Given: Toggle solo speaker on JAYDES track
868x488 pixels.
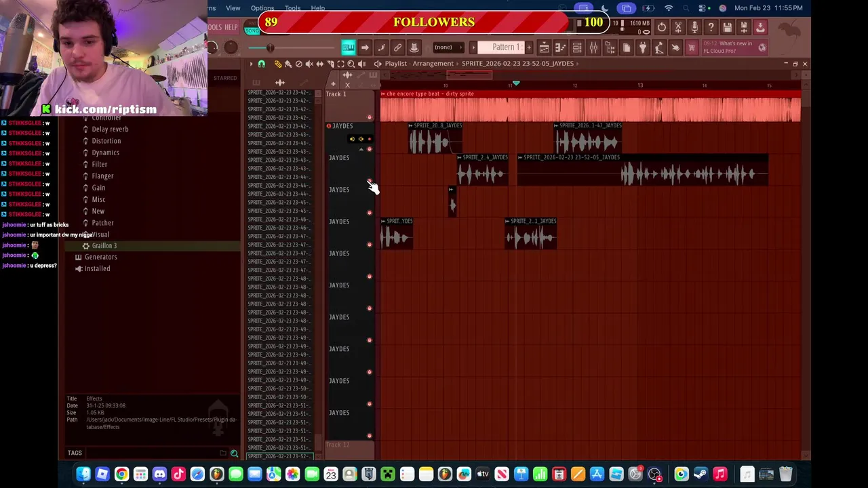Looking at the screenshot, I should pos(360,139).
